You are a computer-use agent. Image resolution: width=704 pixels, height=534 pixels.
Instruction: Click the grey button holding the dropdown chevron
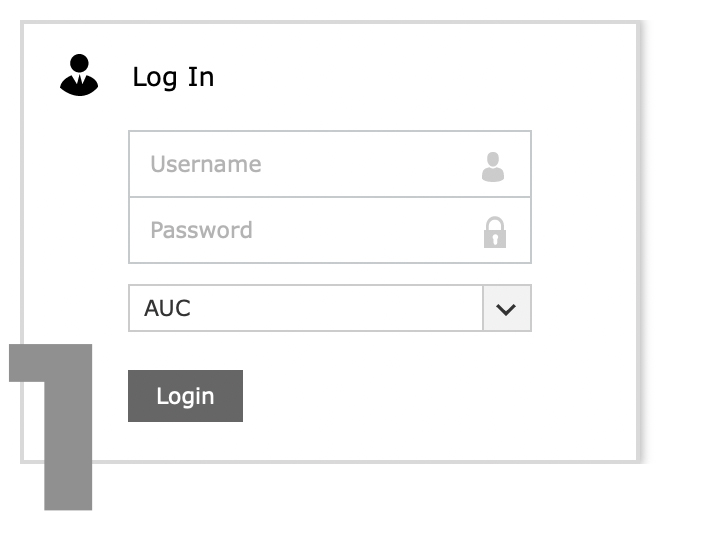tap(507, 308)
